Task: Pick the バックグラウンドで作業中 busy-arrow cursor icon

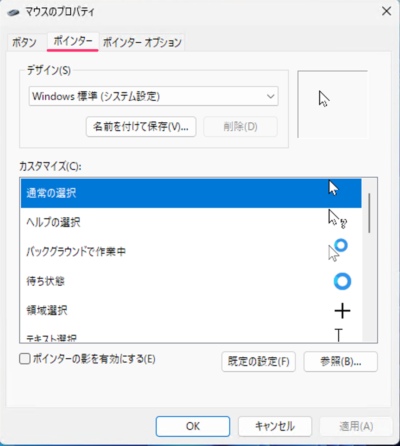Action: pyautogui.click(x=338, y=250)
